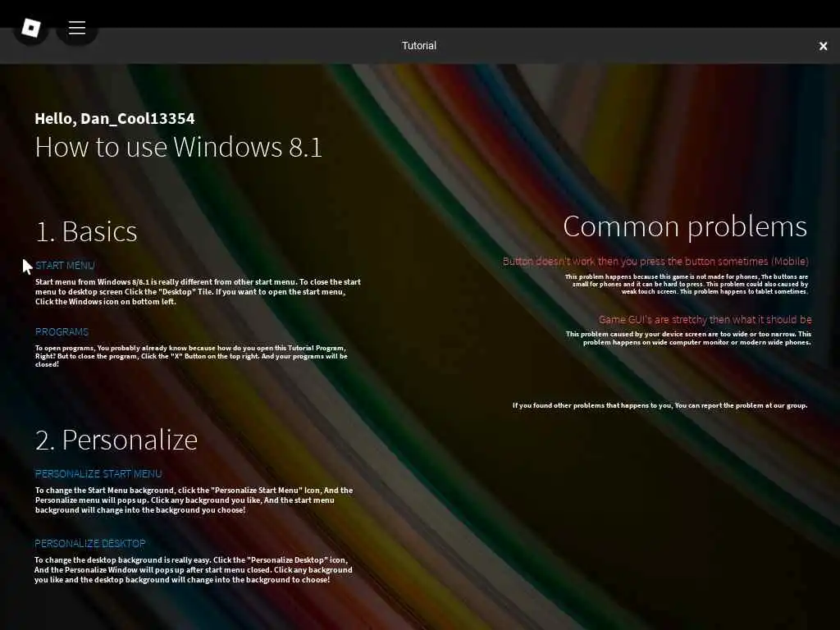Click the PERSONALIZE DESKTOP subheading

(90, 543)
